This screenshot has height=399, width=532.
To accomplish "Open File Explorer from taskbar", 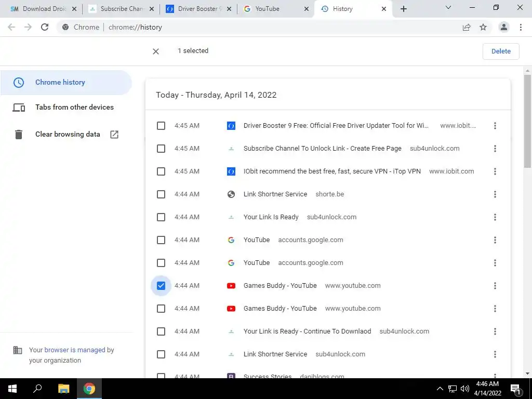I will tap(63, 389).
